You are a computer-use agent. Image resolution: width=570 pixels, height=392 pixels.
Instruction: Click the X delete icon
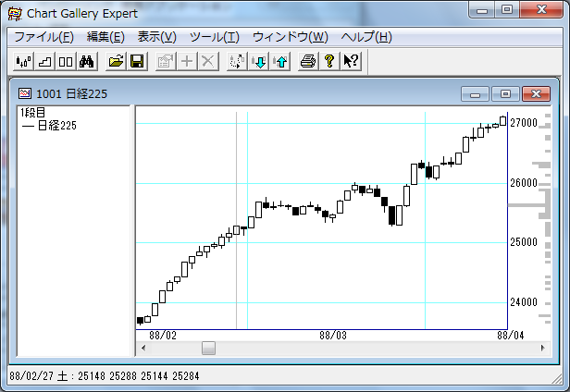208,61
